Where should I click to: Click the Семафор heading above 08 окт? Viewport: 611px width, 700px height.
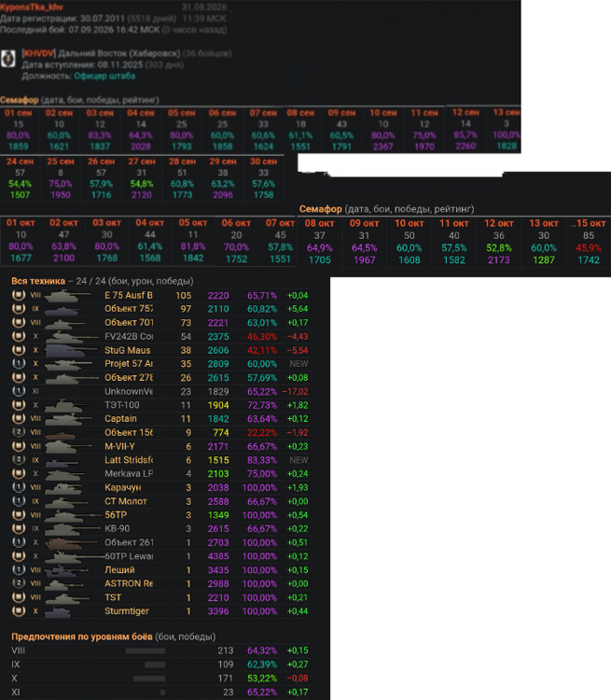pos(321,209)
